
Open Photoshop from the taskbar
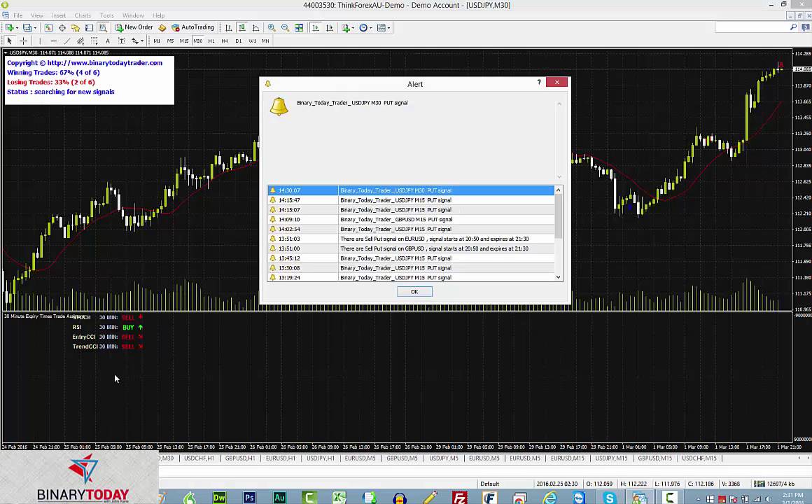tap(250, 497)
